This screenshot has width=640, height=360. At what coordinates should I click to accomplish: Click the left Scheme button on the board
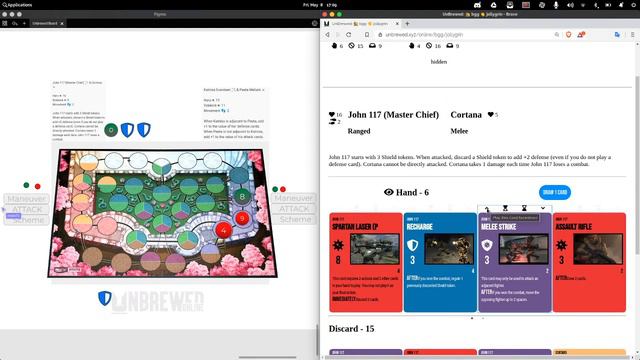click(27, 220)
